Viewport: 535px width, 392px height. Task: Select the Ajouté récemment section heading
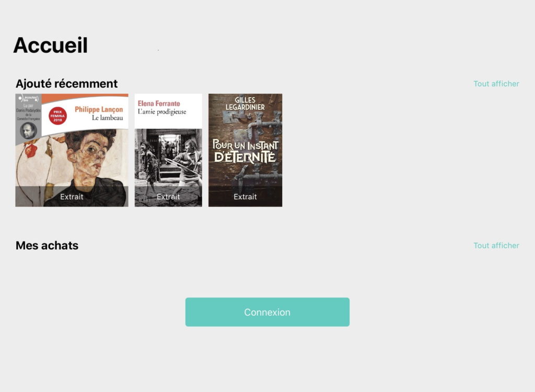(x=66, y=84)
